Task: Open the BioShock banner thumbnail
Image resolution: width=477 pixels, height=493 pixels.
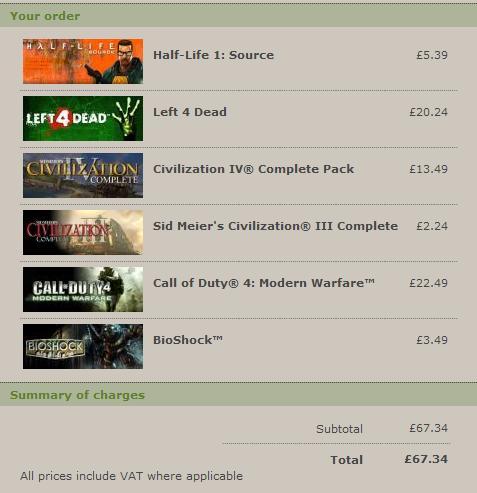Action: pos(83,346)
